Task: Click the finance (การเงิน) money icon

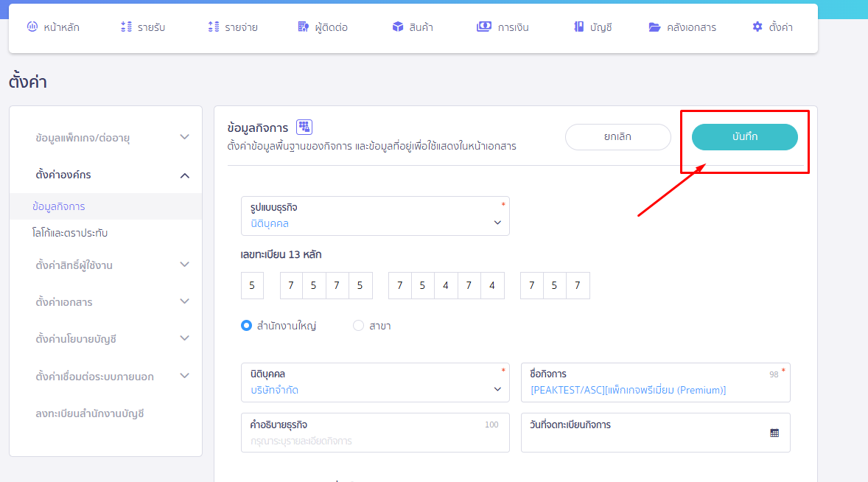Action: pos(483,27)
